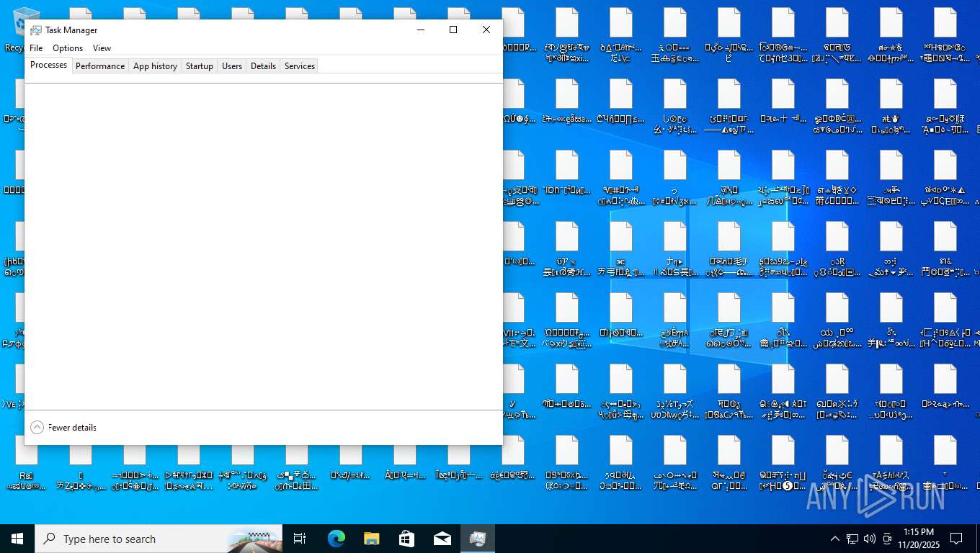
Task: Open the notification center icon
Action: [x=956, y=539]
